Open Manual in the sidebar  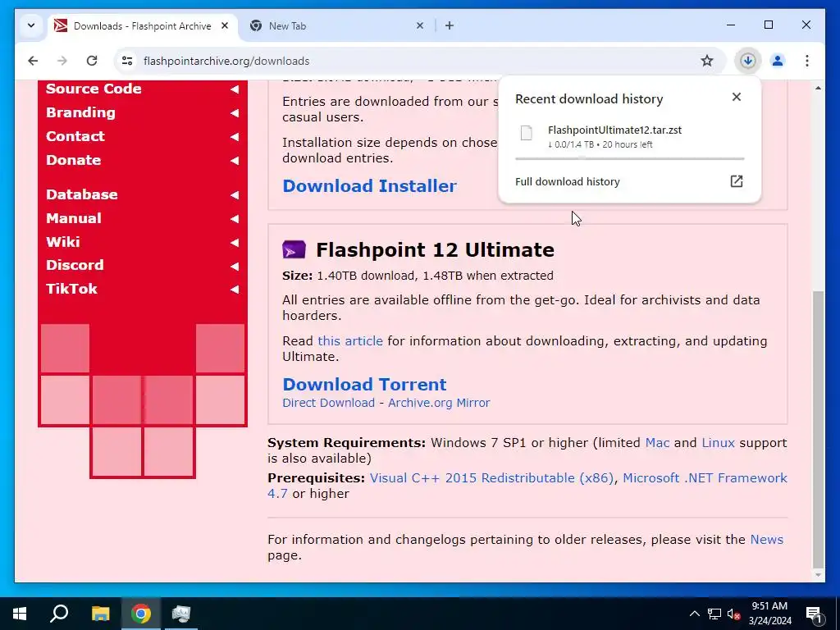click(73, 218)
